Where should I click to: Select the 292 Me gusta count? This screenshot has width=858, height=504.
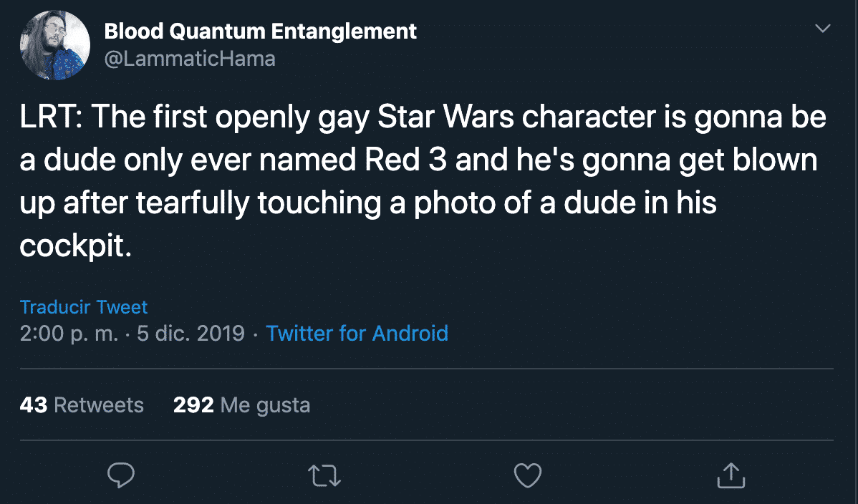coord(242,404)
